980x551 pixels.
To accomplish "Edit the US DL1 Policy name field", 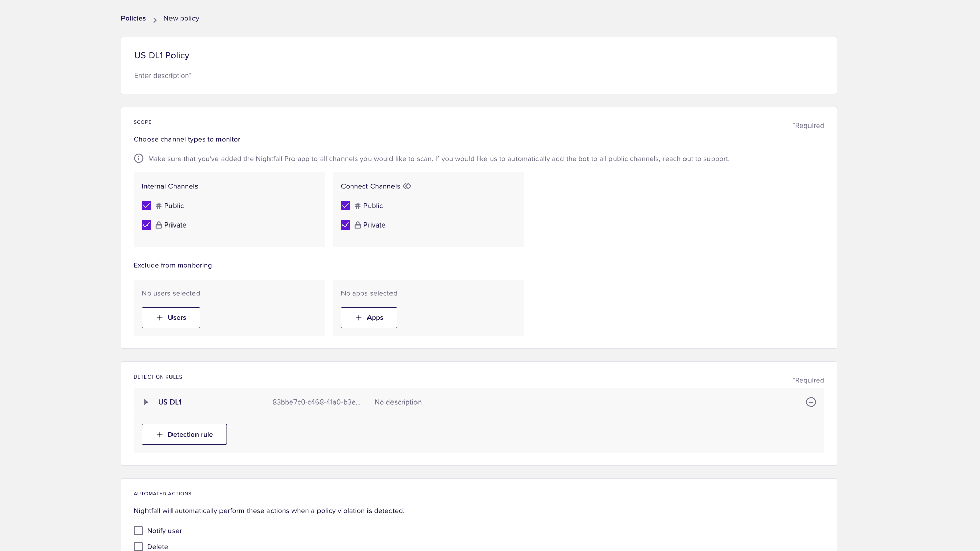I will 162,55.
